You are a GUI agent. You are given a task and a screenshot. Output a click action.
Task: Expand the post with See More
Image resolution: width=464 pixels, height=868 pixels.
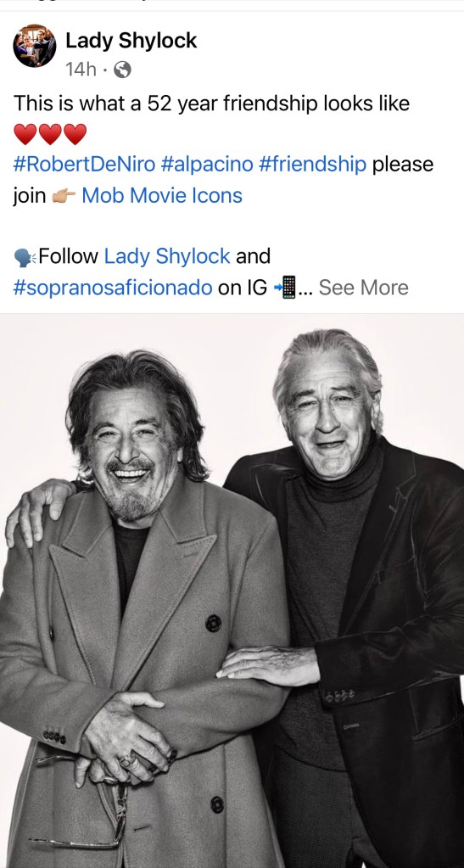click(x=363, y=288)
